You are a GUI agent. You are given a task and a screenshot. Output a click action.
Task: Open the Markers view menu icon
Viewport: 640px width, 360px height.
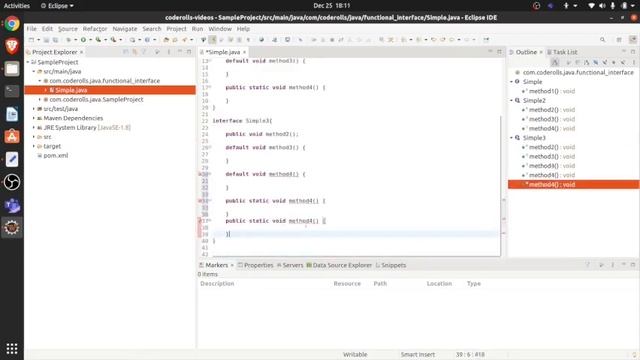point(612,265)
